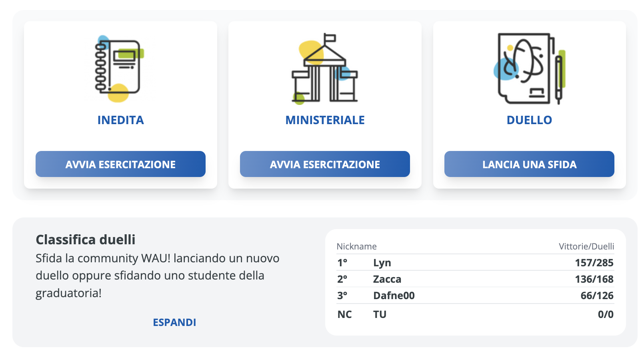
Task: Pick third-place player Dafne00
Action: pos(394,296)
